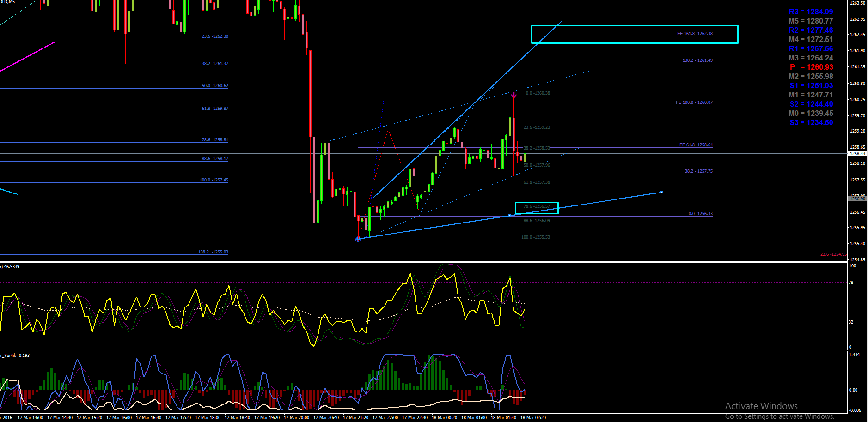Click the 50.0 -1260.62 Fibonacci label
This screenshot has width=868, height=422.
point(215,86)
